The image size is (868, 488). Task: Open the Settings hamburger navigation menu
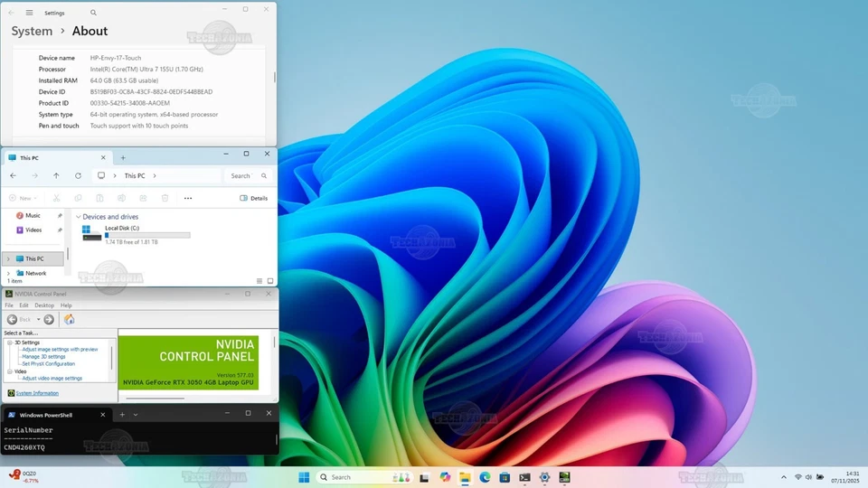(x=29, y=13)
